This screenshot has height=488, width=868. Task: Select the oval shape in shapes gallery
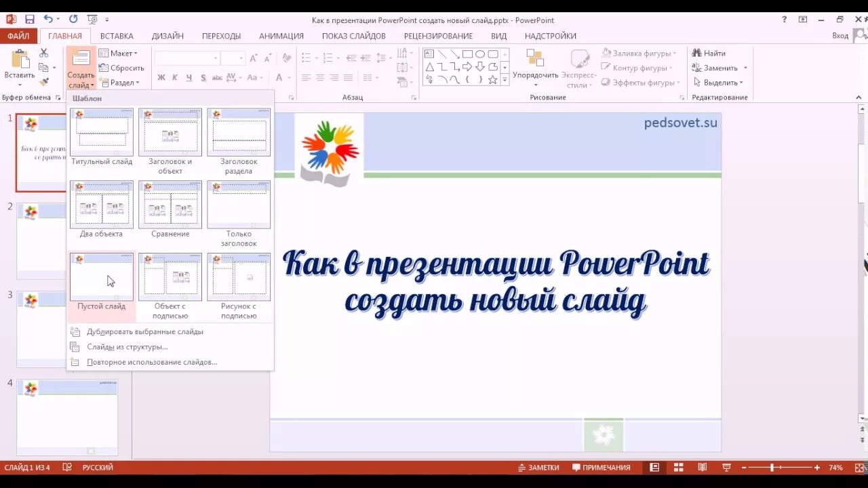pyautogui.click(x=480, y=54)
